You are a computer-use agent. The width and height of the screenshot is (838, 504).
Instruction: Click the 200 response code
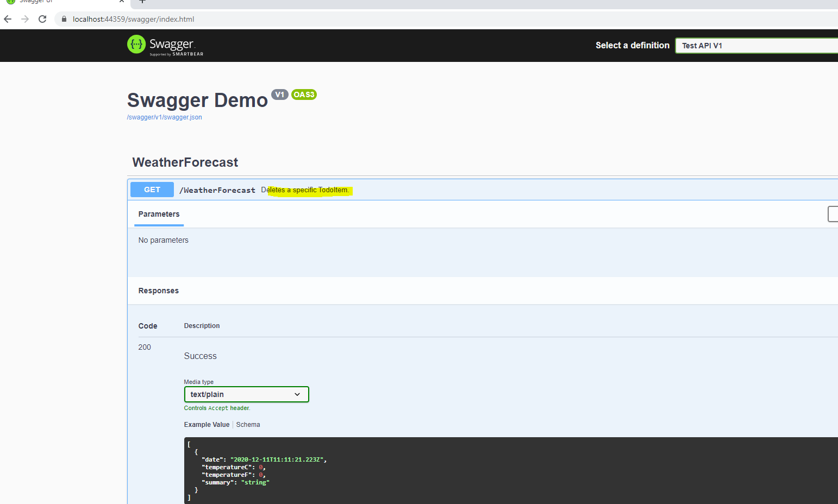145,347
